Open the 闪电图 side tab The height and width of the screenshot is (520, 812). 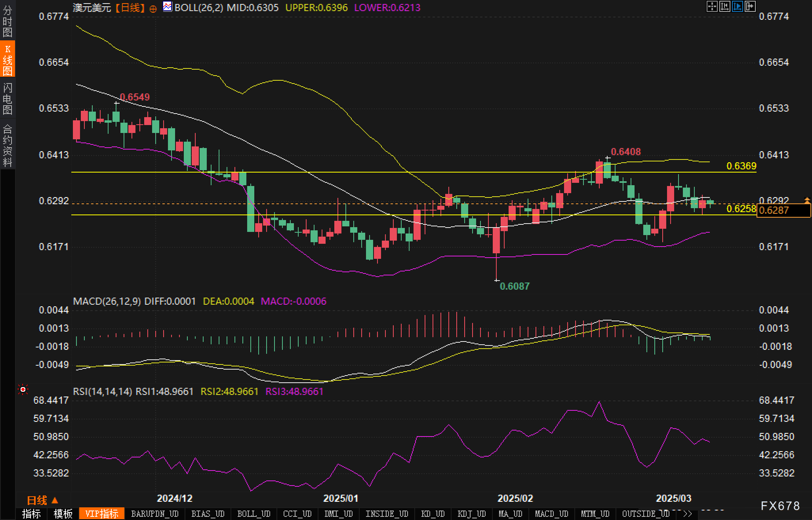[8, 99]
